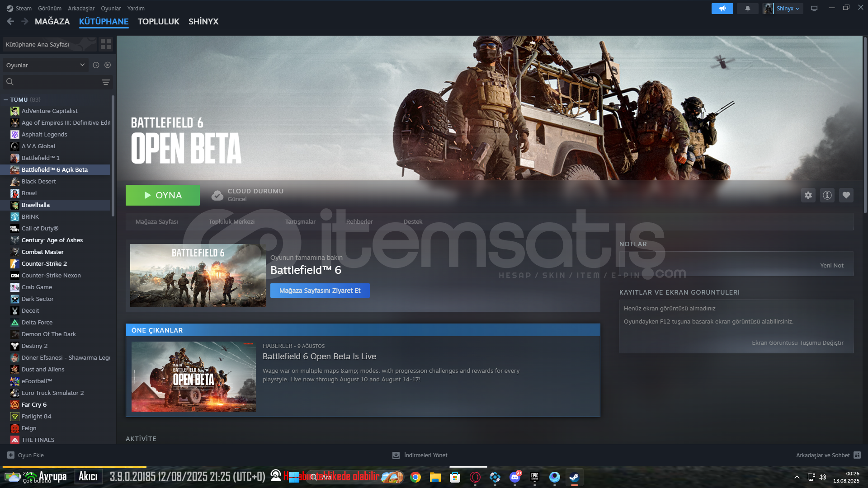
Task: Click the Cloud status icon
Action: 217,195
